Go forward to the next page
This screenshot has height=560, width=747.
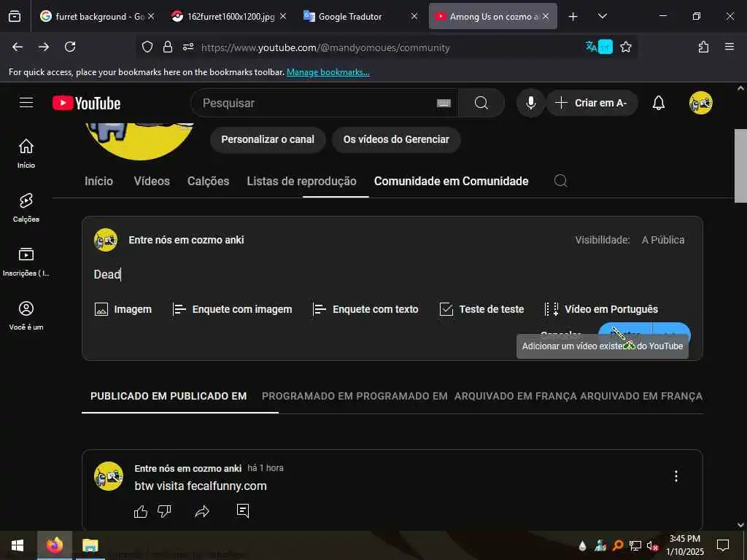pos(44,47)
